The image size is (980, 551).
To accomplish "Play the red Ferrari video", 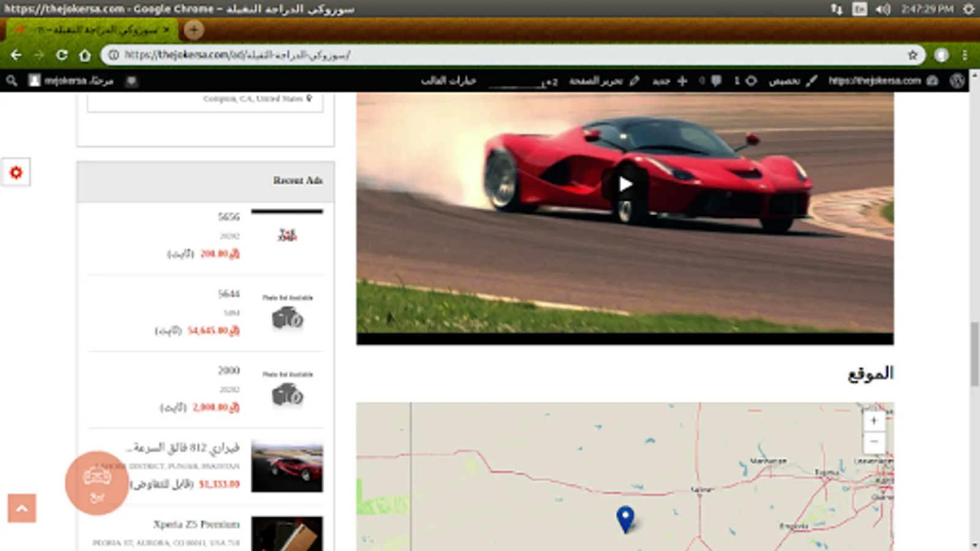I will 625,184.
